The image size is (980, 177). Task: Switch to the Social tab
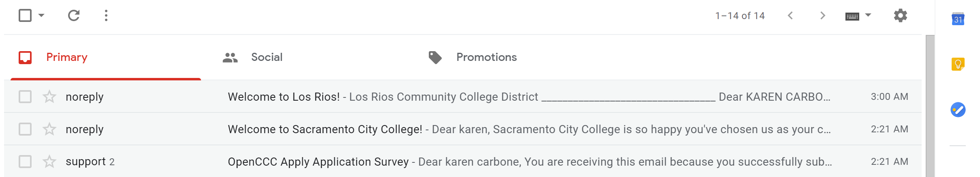pos(266,57)
